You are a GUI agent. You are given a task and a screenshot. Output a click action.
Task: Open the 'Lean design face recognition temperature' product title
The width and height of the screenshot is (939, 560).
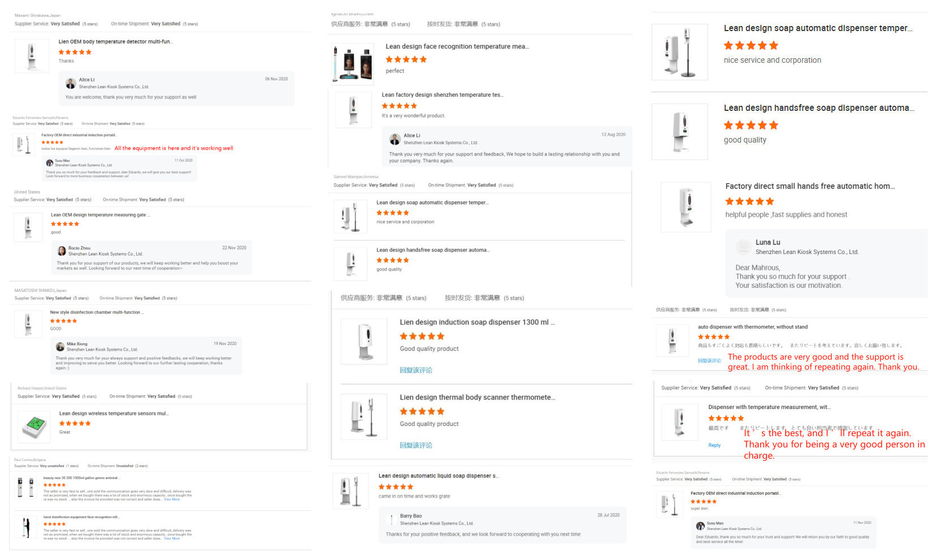pyautogui.click(x=457, y=46)
